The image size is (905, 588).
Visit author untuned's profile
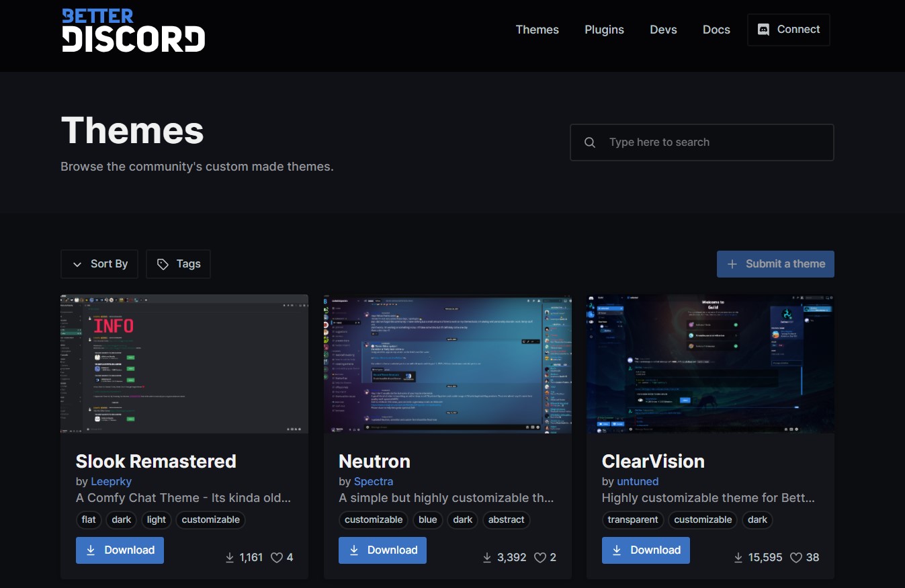(638, 481)
